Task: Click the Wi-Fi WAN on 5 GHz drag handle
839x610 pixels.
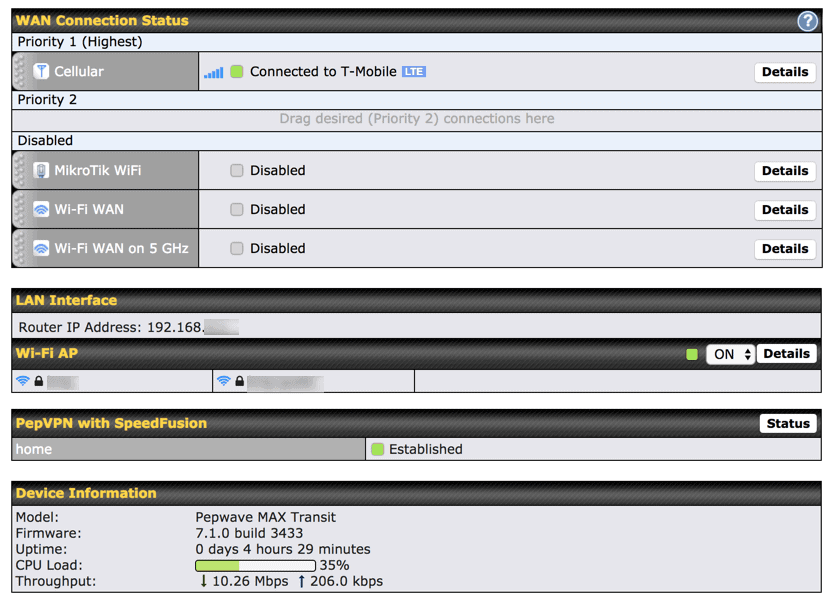Action: pos(20,248)
